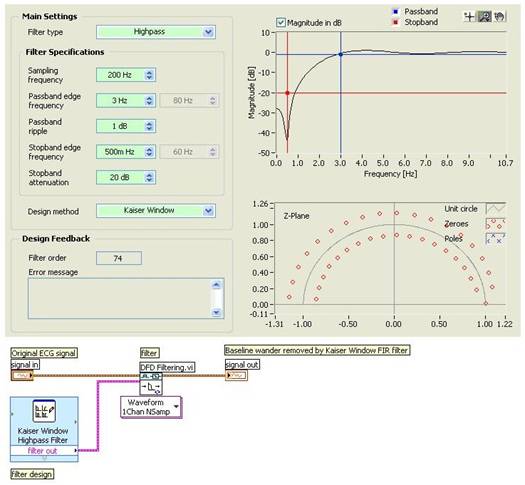This screenshot has width=525, height=485.
Task: Click the Error message scrollbar down arrow
Action: point(216,313)
